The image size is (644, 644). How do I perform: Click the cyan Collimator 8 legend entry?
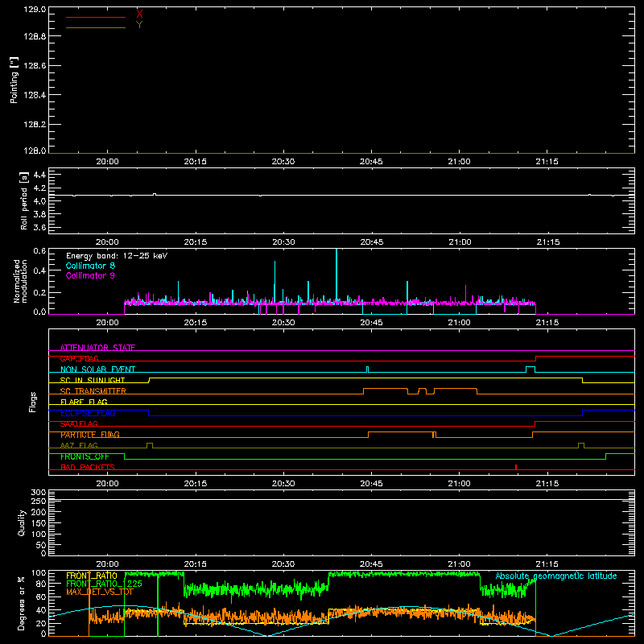(x=90, y=266)
